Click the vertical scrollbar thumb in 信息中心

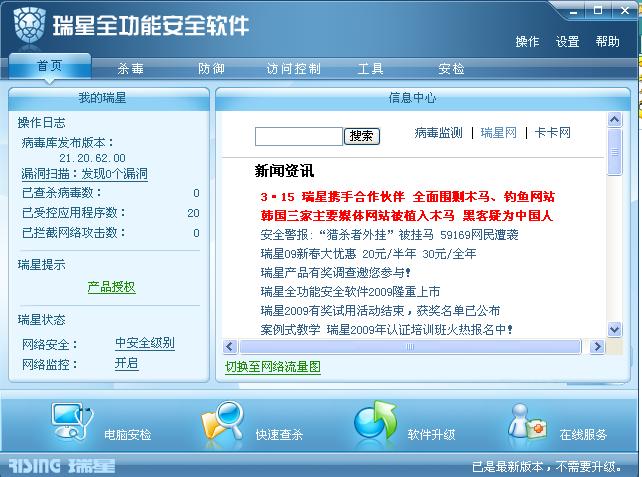click(615, 152)
